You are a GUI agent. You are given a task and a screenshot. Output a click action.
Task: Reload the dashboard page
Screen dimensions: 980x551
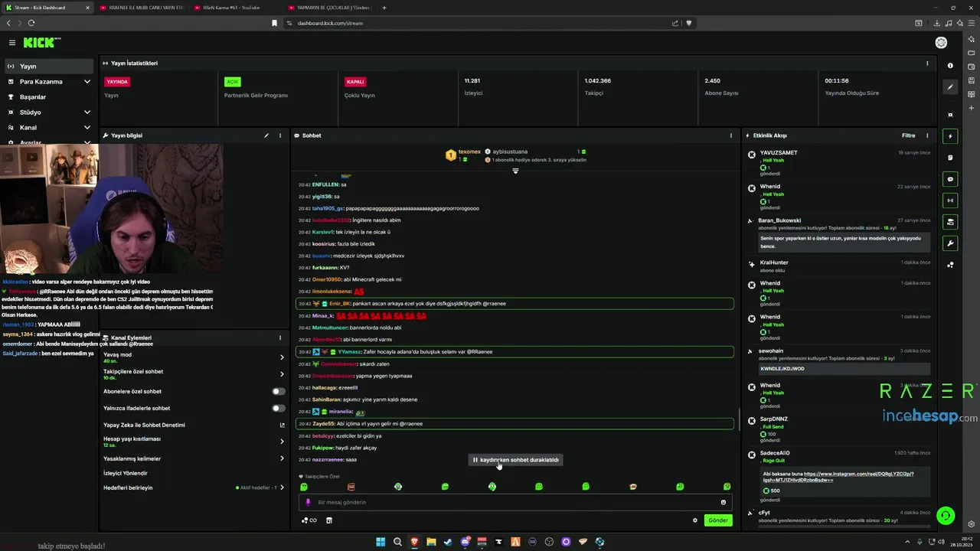[31, 23]
